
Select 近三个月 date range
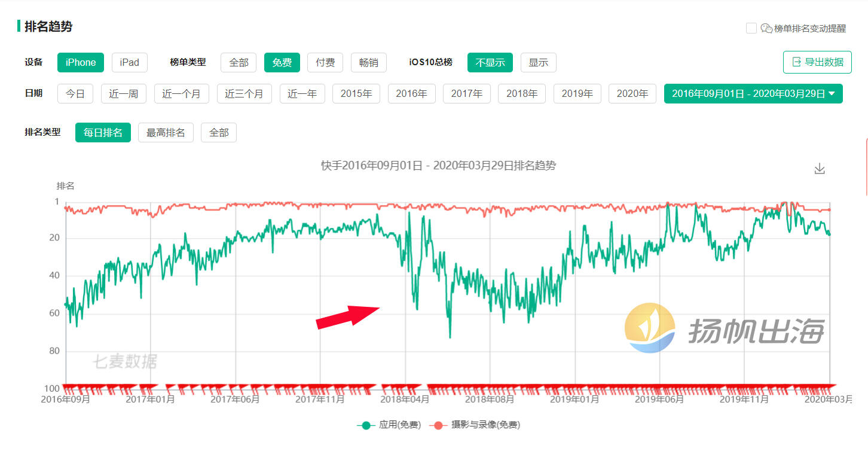(244, 93)
